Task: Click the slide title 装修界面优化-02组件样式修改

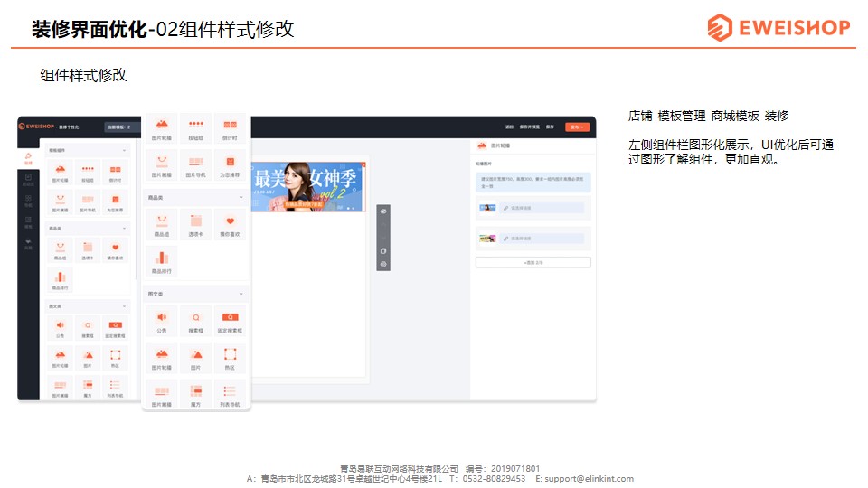Action: 163,29
